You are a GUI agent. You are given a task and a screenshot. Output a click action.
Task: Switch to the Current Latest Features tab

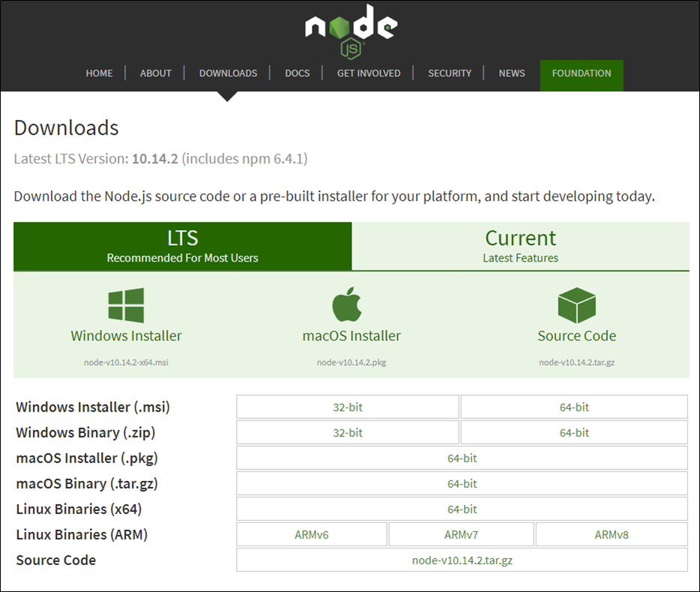click(x=521, y=246)
